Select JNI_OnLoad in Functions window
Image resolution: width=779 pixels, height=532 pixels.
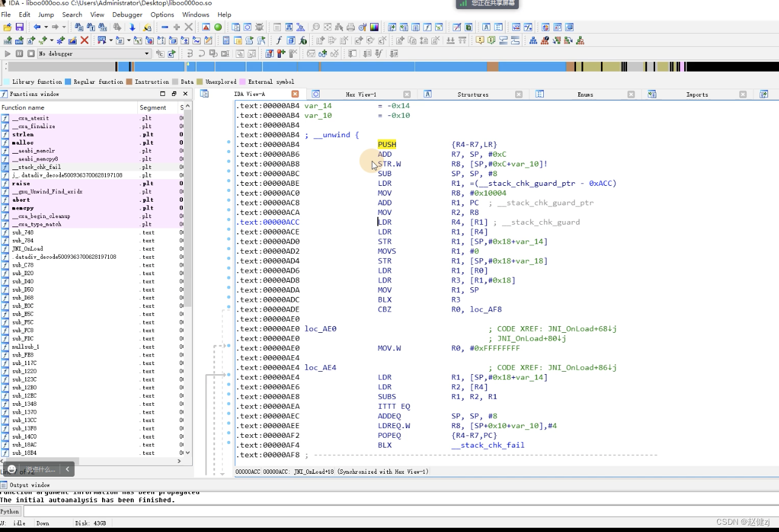[27, 248]
